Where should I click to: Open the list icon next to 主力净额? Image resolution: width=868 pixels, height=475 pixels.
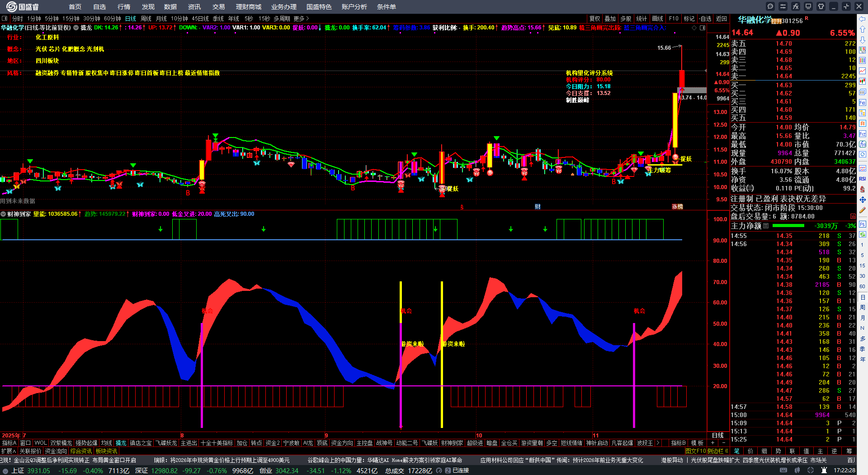coord(766,226)
